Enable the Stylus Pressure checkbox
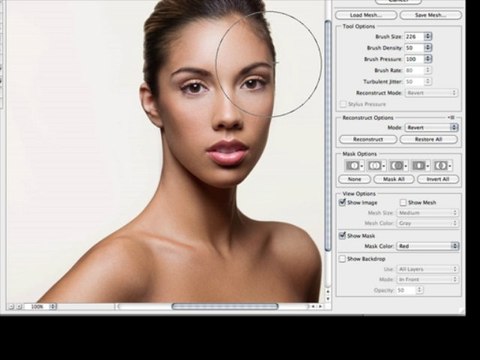The image size is (480, 360). pyautogui.click(x=343, y=104)
